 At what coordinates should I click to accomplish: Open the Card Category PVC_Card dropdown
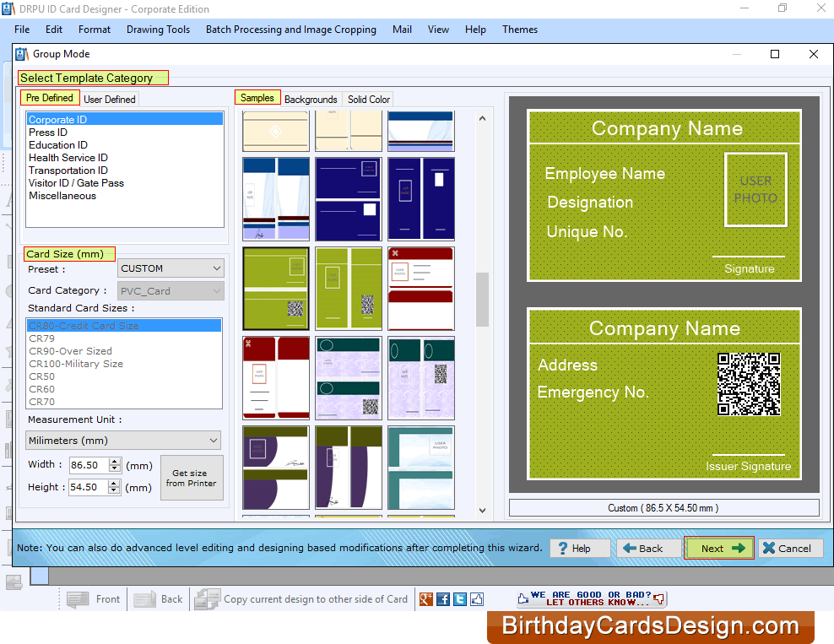tap(171, 291)
